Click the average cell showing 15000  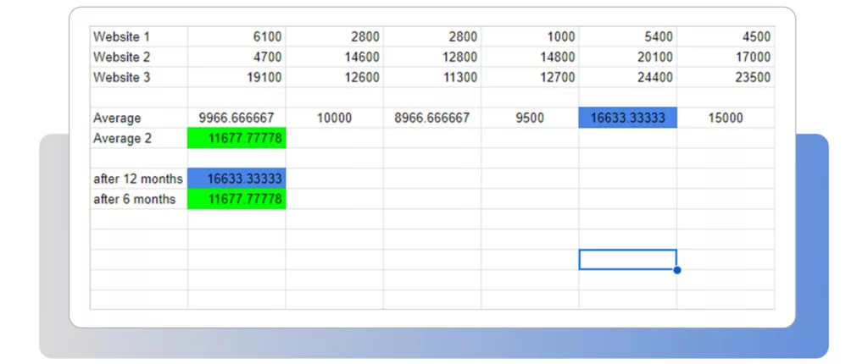(726, 118)
